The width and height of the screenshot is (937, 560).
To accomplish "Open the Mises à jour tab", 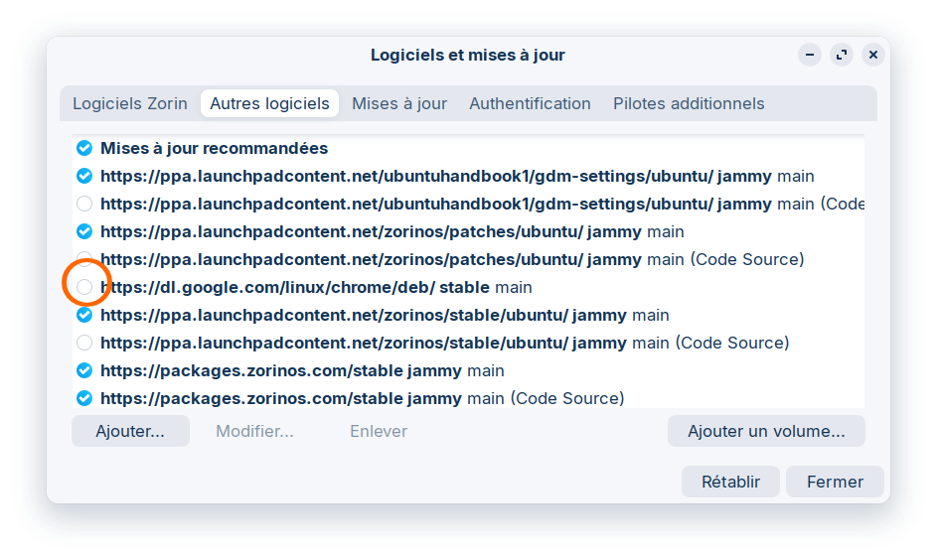I will click(399, 103).
